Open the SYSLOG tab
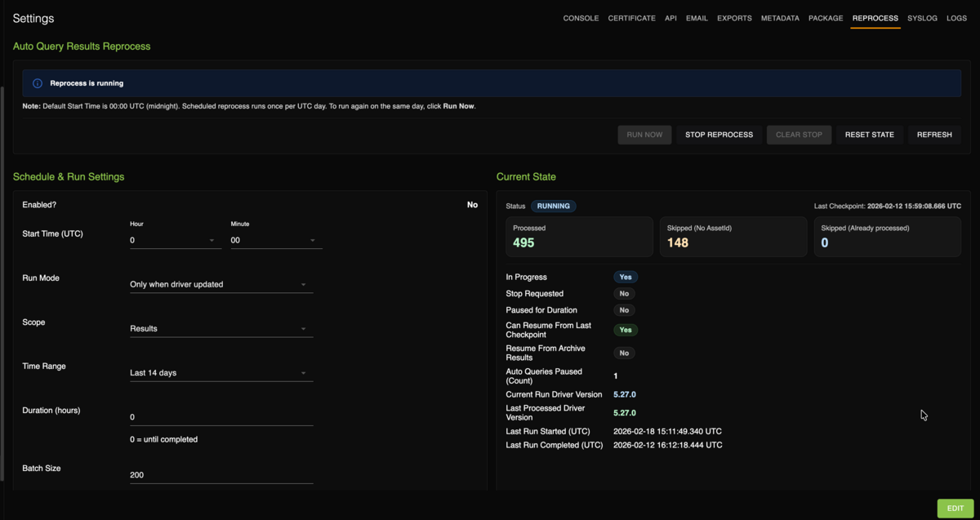The width and height of the screenshot is (980, 520). coord(922,18)
